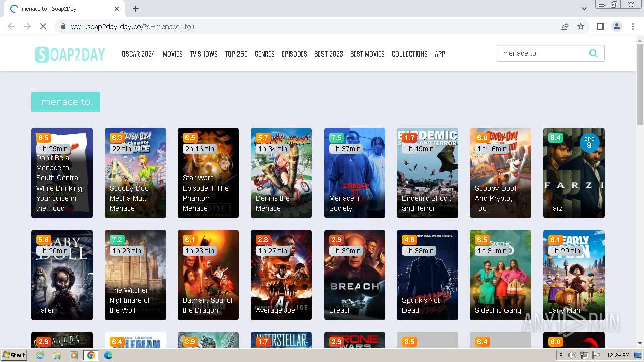Open tab search dropdown arrow
Screen dimensions: 644x362
tap(584, 9)
